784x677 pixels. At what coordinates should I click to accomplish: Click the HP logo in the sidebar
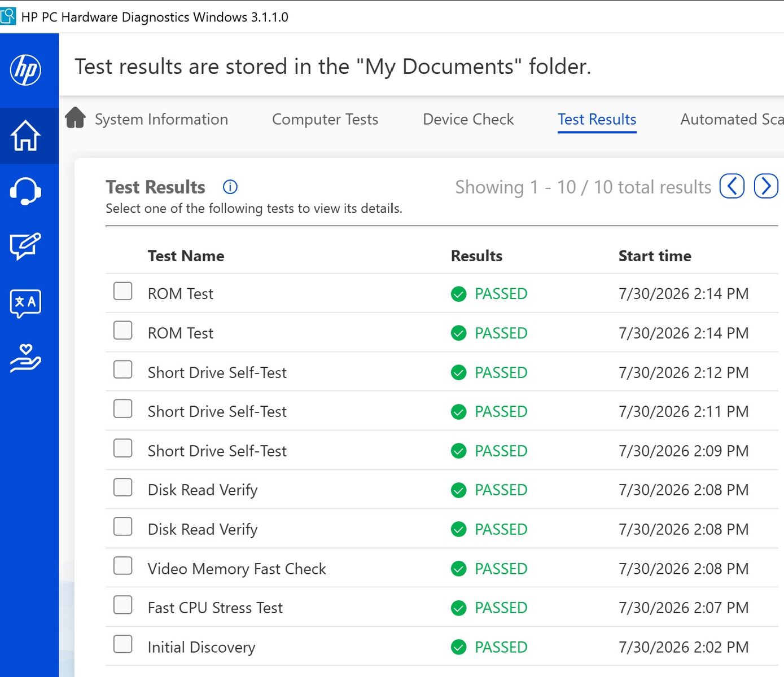[x=25, y=70]
